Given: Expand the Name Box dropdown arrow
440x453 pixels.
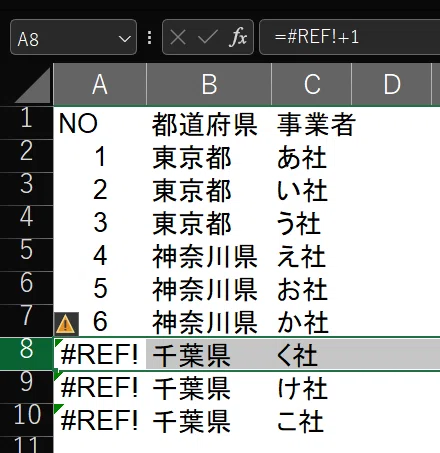Looking at the screenshot, I should click(125, 39).
